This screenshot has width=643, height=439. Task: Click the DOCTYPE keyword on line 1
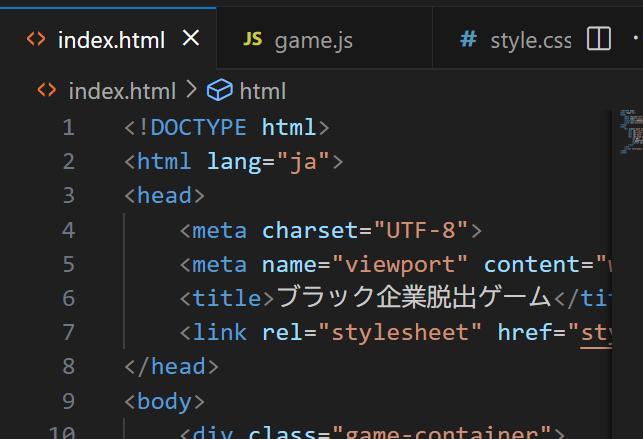pos(198,127)
